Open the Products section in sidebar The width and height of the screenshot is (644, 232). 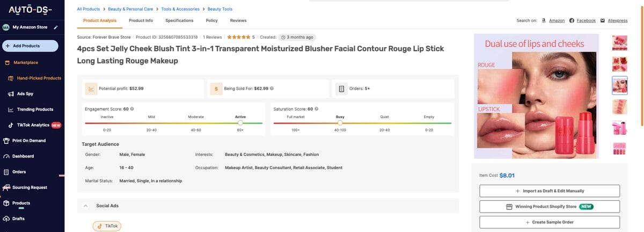pyautogui.click(x=21, y=203)
